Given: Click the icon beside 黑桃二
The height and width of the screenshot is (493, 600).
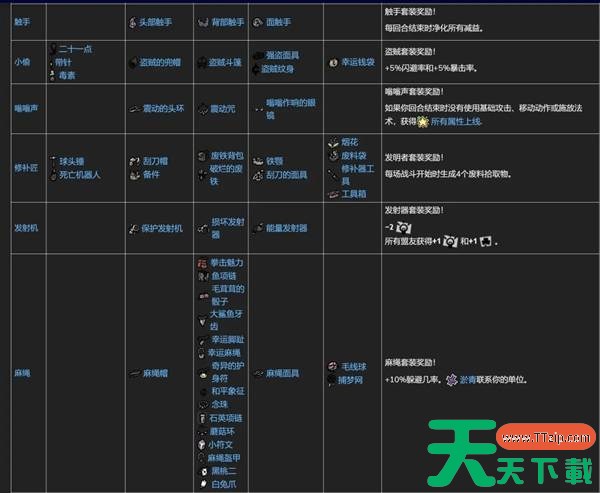Looking at the screenshot, I should [204, 471].
